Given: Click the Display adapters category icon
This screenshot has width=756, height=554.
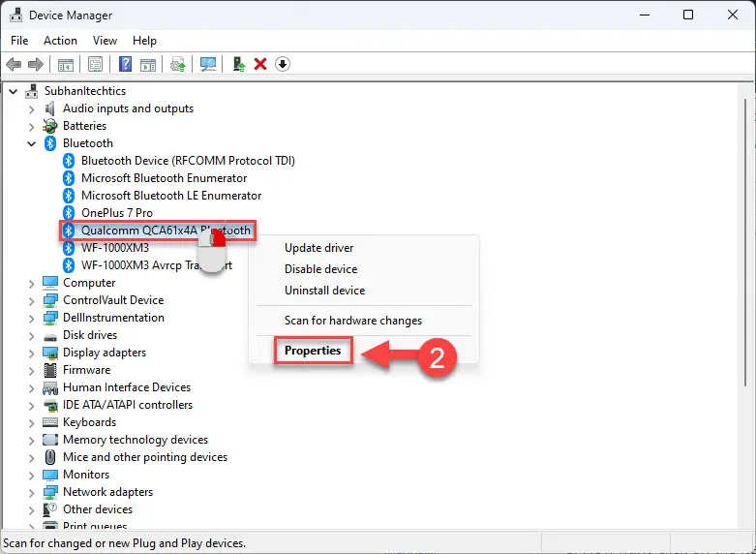Looking at the screenshot, I should click(x=50, y=353).
